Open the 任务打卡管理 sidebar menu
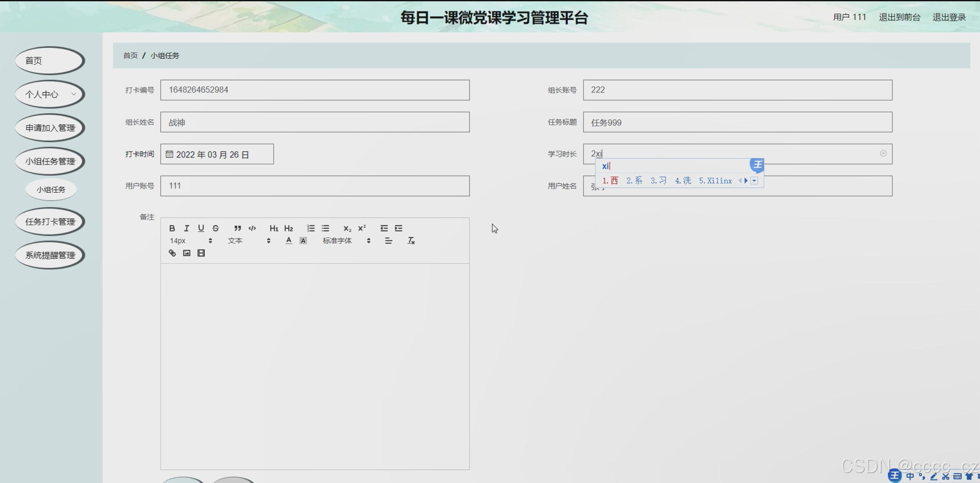 tap(50, 222)
